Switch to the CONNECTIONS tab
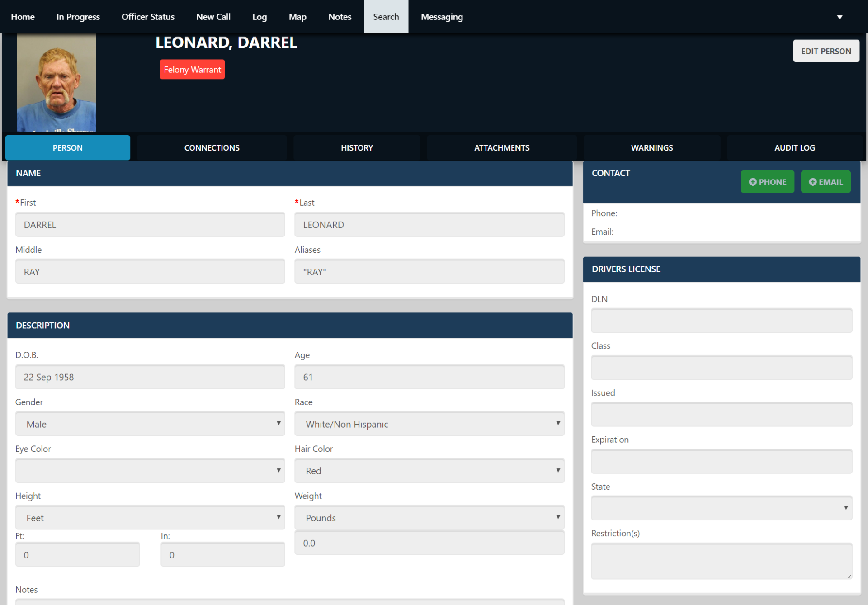 tap(212, 148)
